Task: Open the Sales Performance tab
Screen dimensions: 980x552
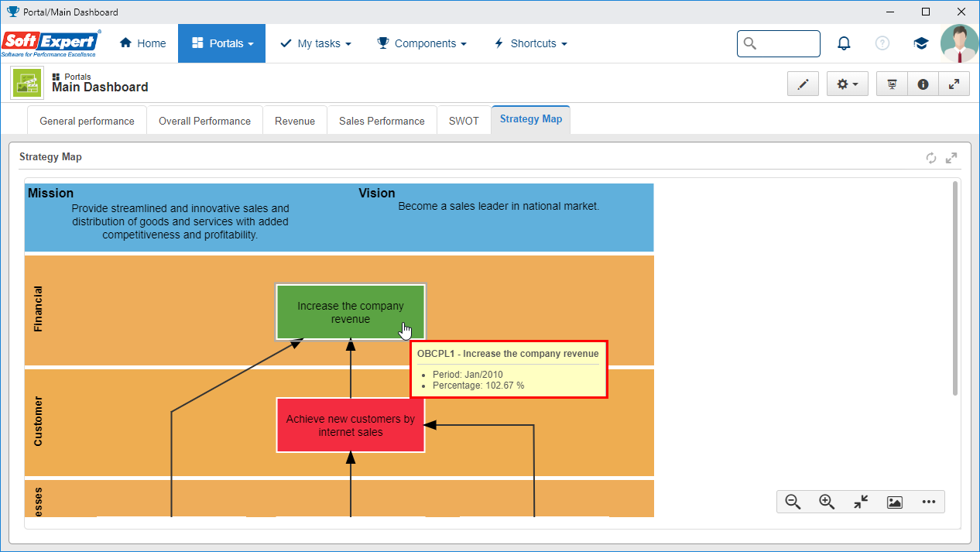Action: coord(382,121)
